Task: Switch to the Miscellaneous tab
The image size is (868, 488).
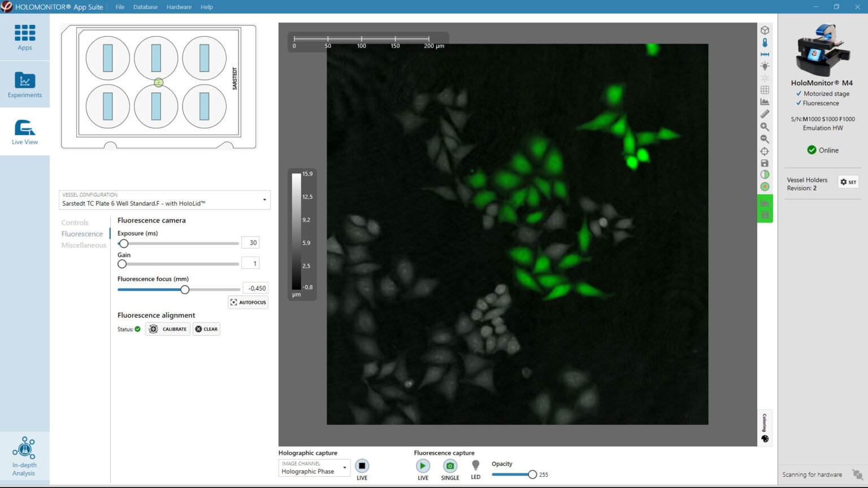Action: (84, 245)
